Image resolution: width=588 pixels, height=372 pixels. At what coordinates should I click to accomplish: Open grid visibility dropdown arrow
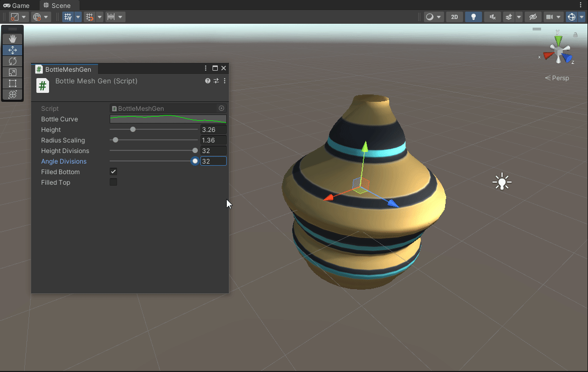coord(78,17)
